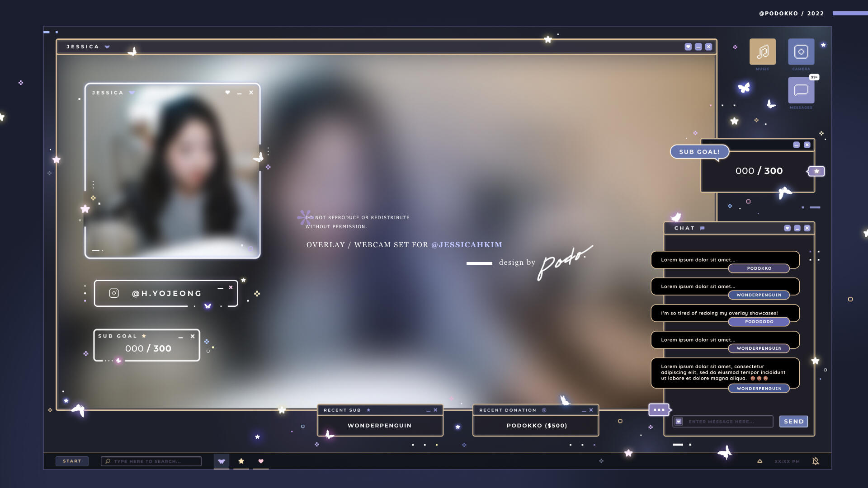This screenshot has width=868, height=488.
Task: Click the star tag beside sub goal
Action: (816, 171)
